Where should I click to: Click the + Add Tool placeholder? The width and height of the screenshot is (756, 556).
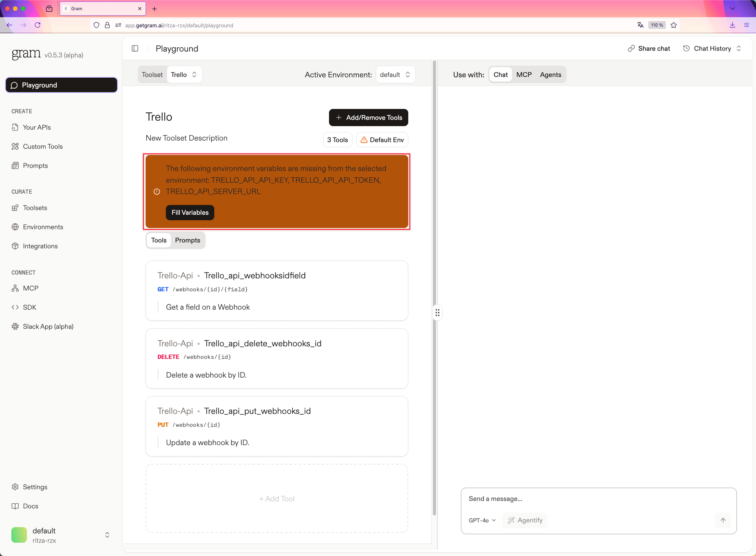tap(277, 499)
